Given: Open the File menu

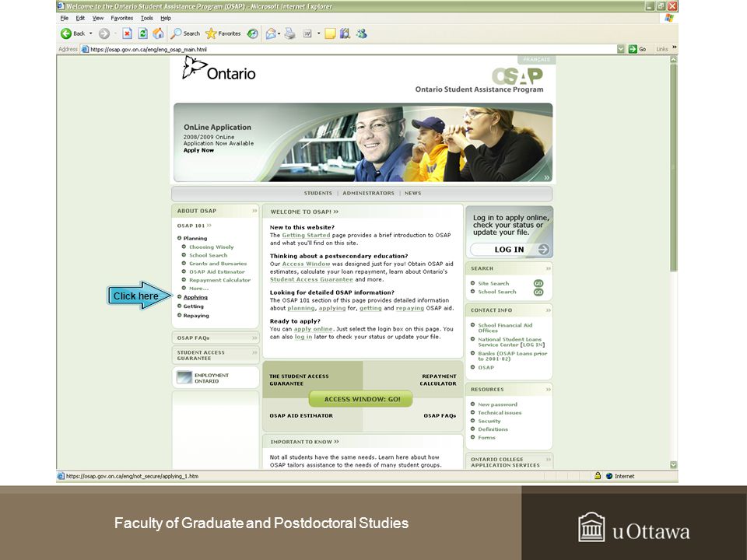Looking at the screenshot, I should pyautogui.click(x=65, y=18).
